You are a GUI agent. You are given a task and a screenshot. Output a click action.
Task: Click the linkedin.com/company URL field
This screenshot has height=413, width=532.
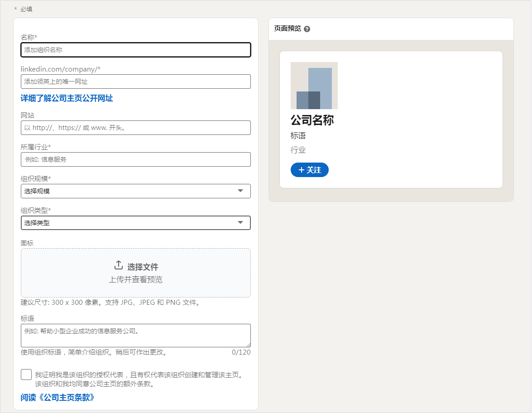135,82
